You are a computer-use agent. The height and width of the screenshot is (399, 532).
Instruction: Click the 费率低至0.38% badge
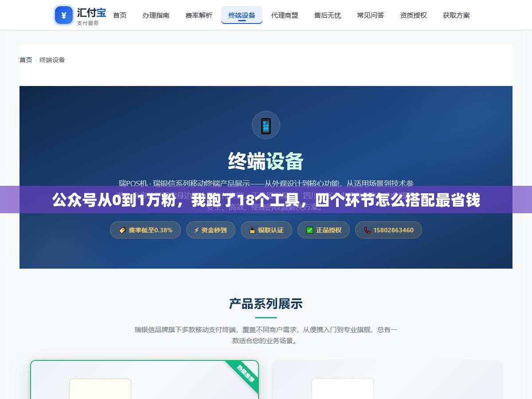click(145, 230)
